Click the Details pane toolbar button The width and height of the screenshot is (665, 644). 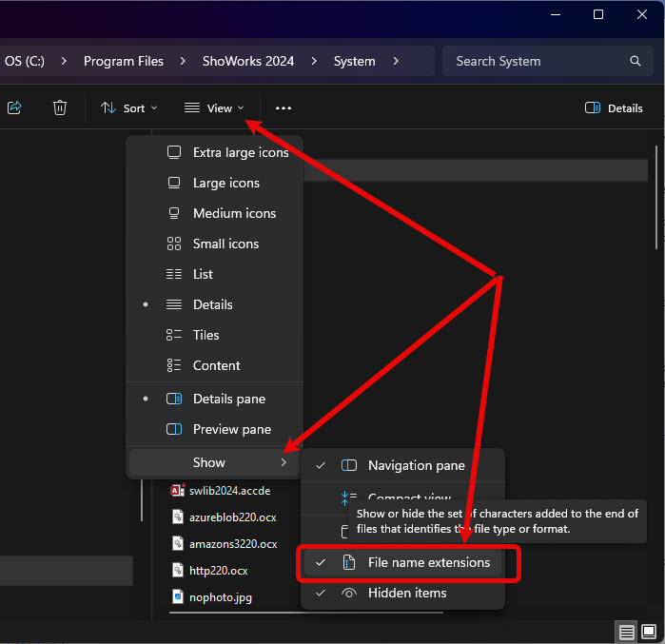tap(614, 108)
